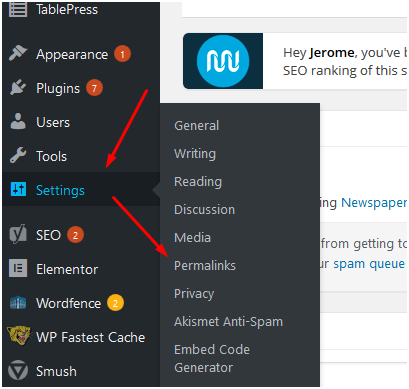409x389 pixels.
Task: Open the Elementor menu label
Action: [x=67, y=269]
